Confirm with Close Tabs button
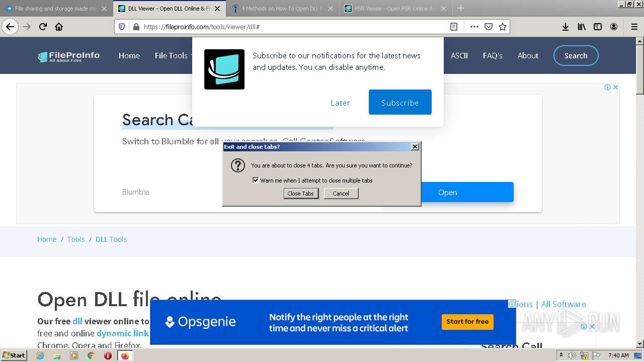 [x=301, y=194]
